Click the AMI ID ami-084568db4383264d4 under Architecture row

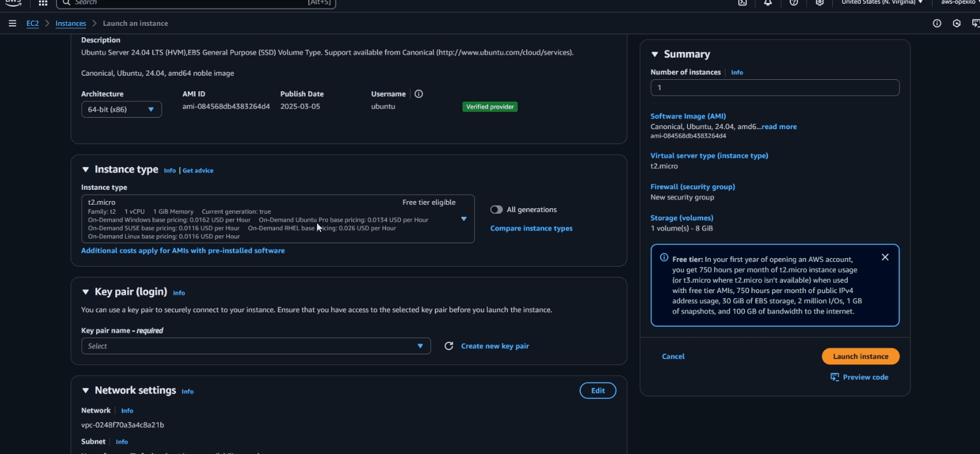(x=226, y=106)
